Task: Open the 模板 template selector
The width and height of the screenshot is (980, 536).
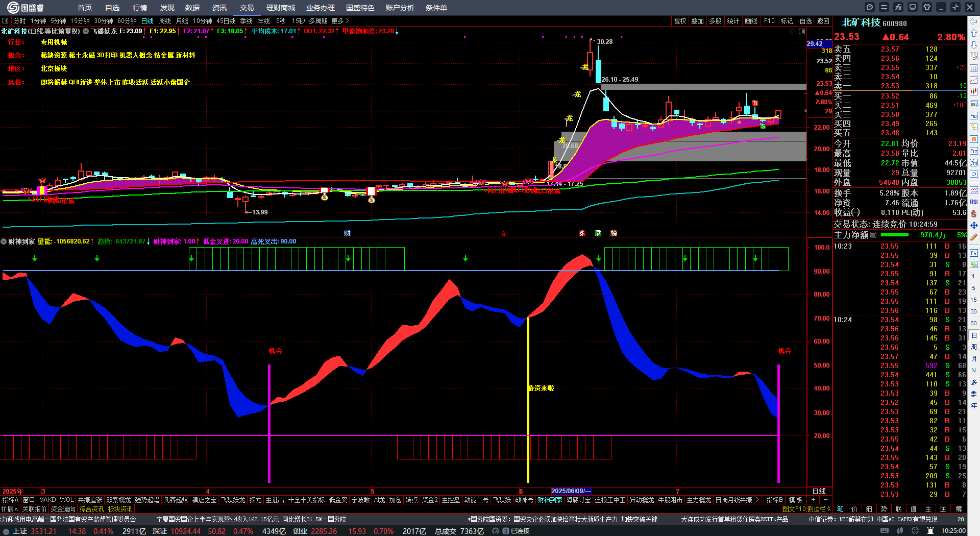Action: pos(796,500)
